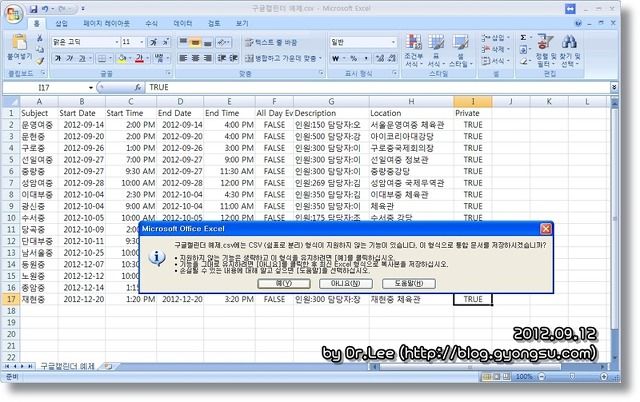Image resolution: width=640 pixels, height=402 pixels.
Task: Expand Merge and Center options
Action: point(321,58)
